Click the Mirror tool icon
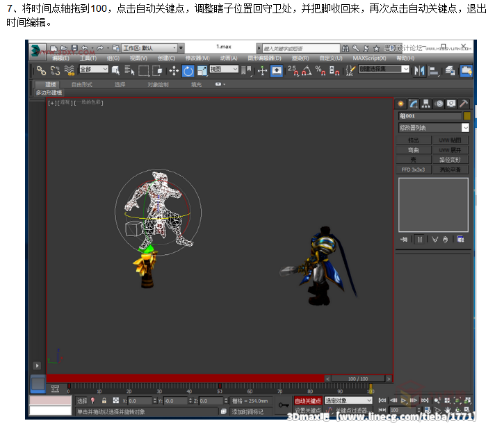 (419, 71)
